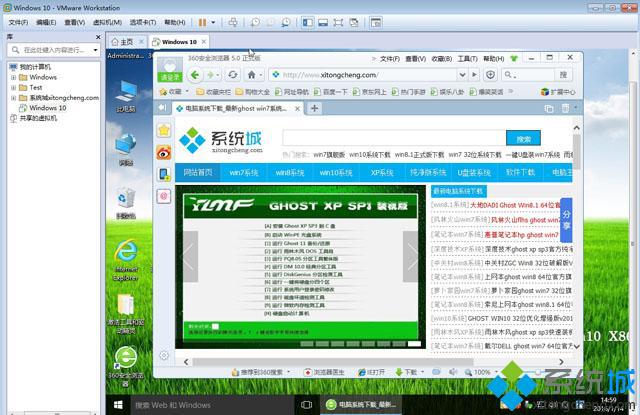The width and height of the screenshot is (640, 415).
Task: Click the browser back arrow button
Action: tap(195, 75)
